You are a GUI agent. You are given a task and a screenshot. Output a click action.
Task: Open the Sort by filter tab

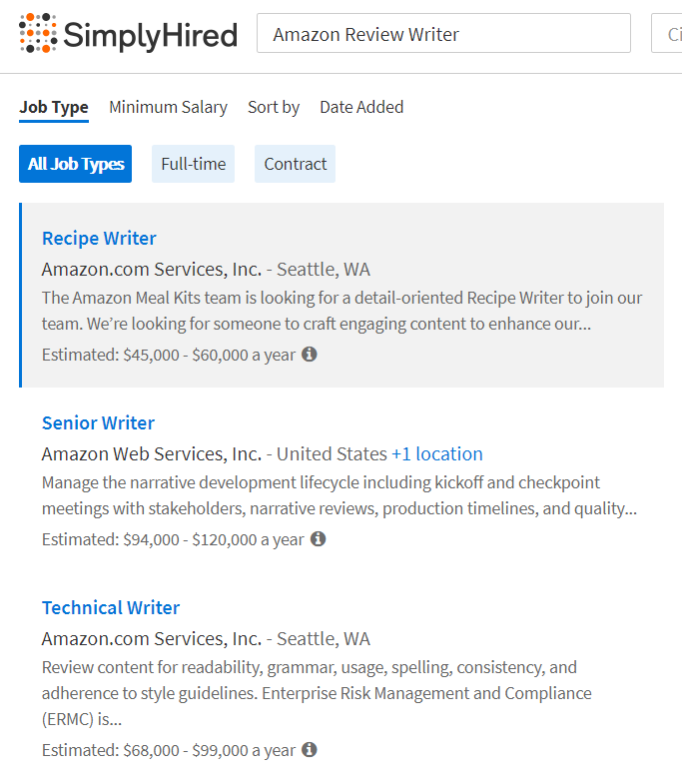[274, 108]
